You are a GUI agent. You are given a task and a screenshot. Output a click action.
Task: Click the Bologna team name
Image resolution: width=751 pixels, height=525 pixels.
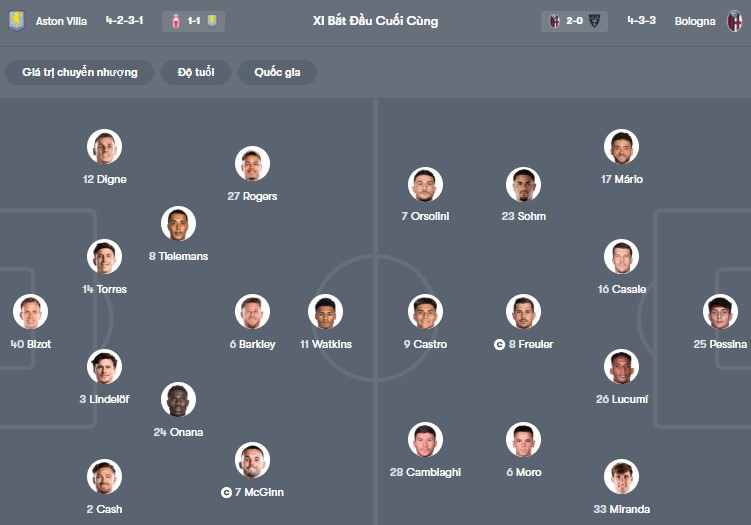(x=695, y=21)
